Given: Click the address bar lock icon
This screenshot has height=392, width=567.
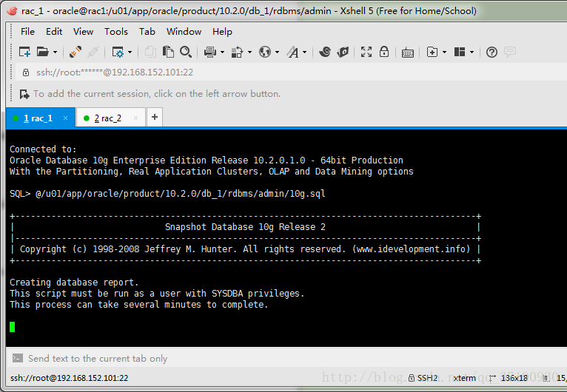Looking at the screenshot, I should (x=26, y=72).
